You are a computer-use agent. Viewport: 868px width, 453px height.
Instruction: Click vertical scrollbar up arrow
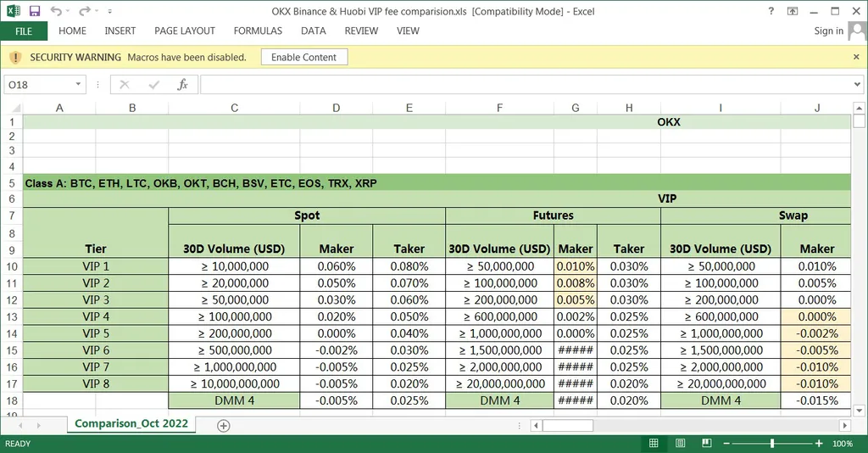coord(859,108)
